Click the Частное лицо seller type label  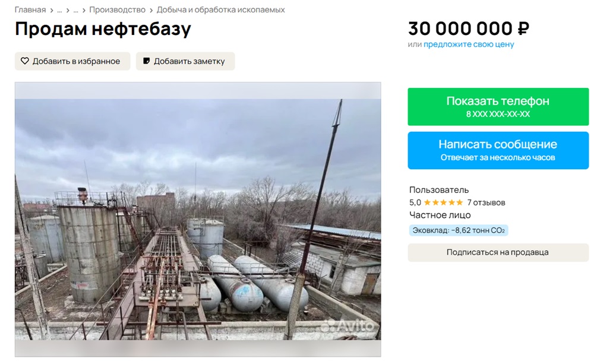[x=440, y=215]
